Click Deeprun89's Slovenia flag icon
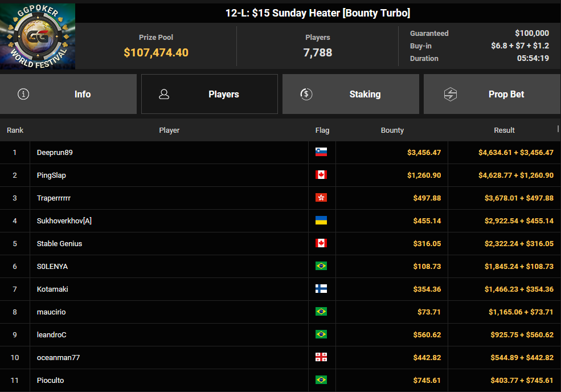The width and height of the screenshot is (561, 392). click(x=321, y=152)
